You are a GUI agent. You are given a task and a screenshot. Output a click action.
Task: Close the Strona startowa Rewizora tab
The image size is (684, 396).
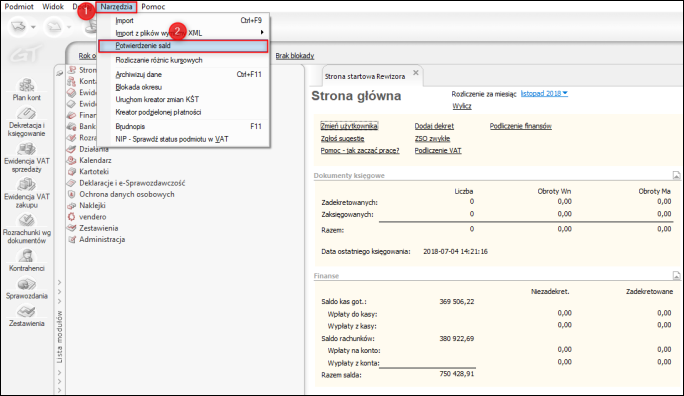pyautogui.click(x=416, y=73)
